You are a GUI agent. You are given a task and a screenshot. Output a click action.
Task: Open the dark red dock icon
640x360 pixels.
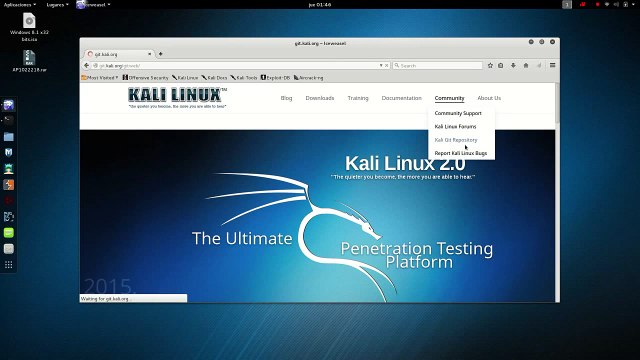9,200
